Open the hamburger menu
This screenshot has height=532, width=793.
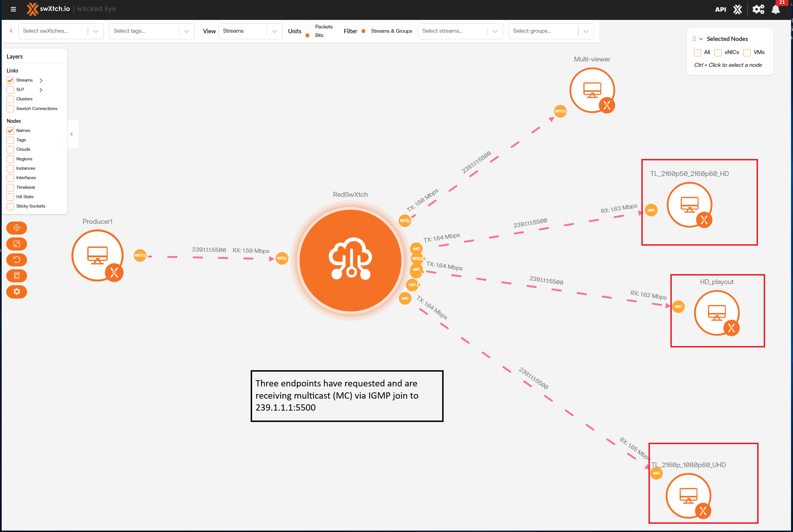pyautogui.click(x=13, y=9)
